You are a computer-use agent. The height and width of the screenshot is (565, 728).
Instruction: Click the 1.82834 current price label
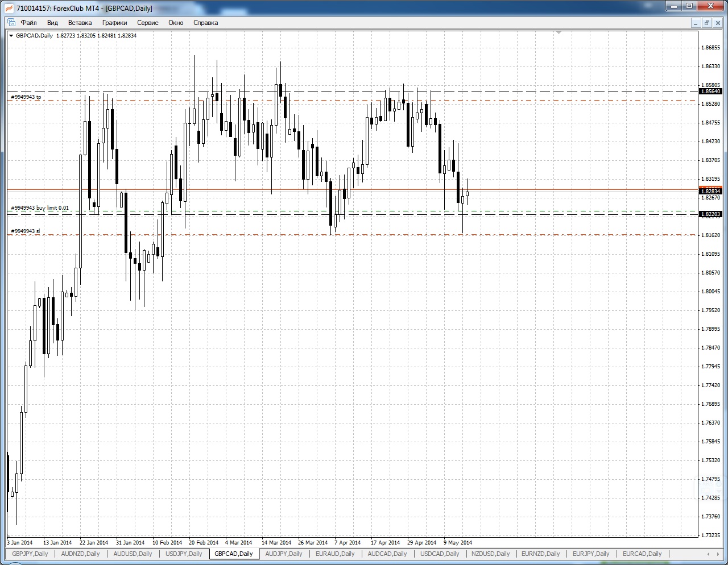coord(710,191)
